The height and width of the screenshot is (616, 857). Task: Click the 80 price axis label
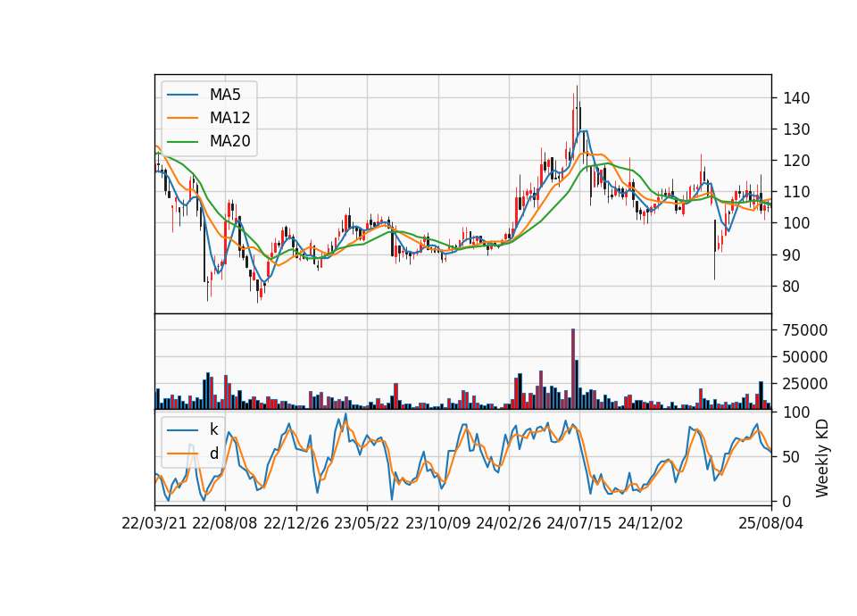[792, 287]
